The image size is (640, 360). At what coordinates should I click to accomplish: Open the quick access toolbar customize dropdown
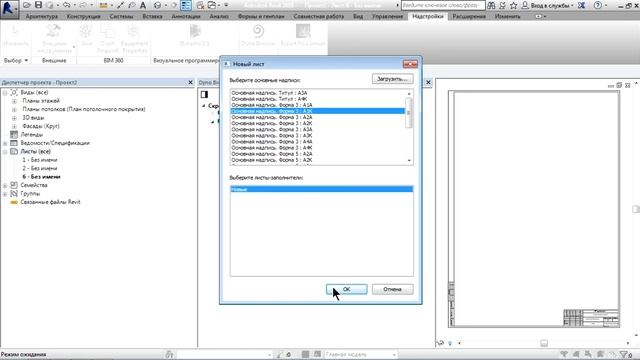point(226,5)
